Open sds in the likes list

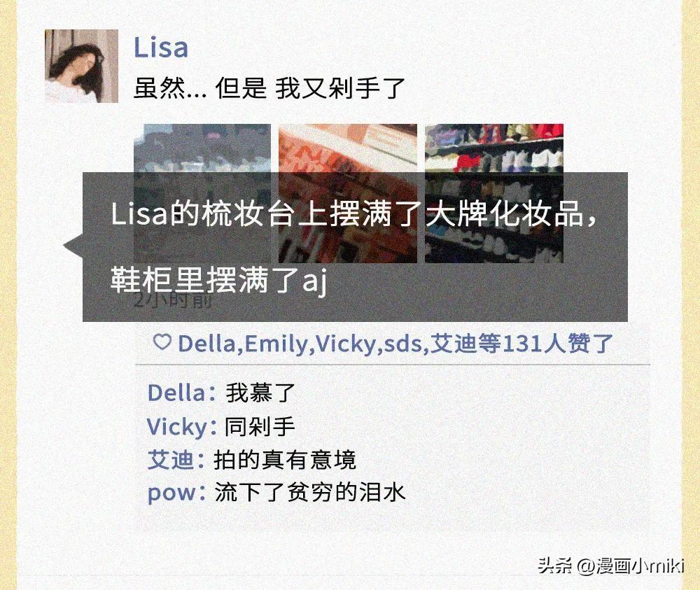tap(402, 344)
